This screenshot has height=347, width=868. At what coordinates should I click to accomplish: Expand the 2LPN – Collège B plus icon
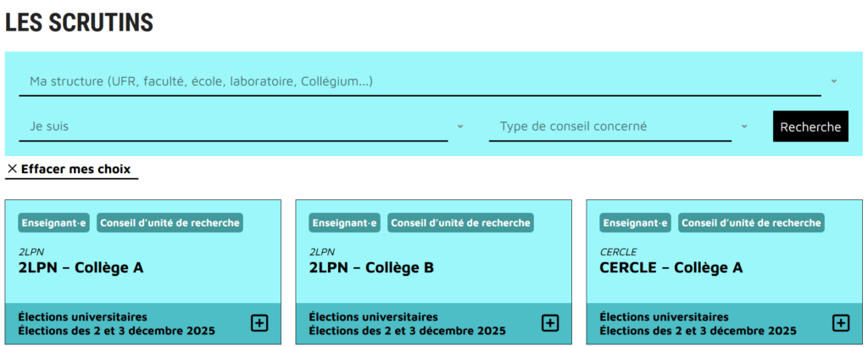[550, 323]
